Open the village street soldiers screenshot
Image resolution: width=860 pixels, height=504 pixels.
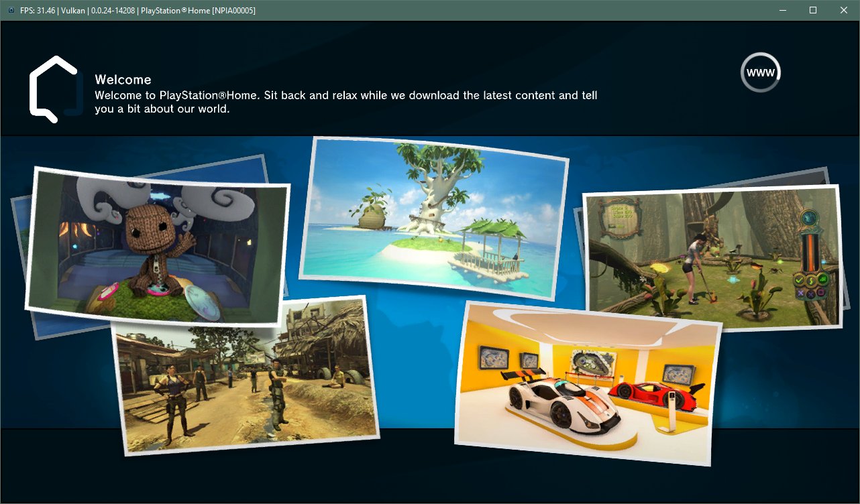246,375
